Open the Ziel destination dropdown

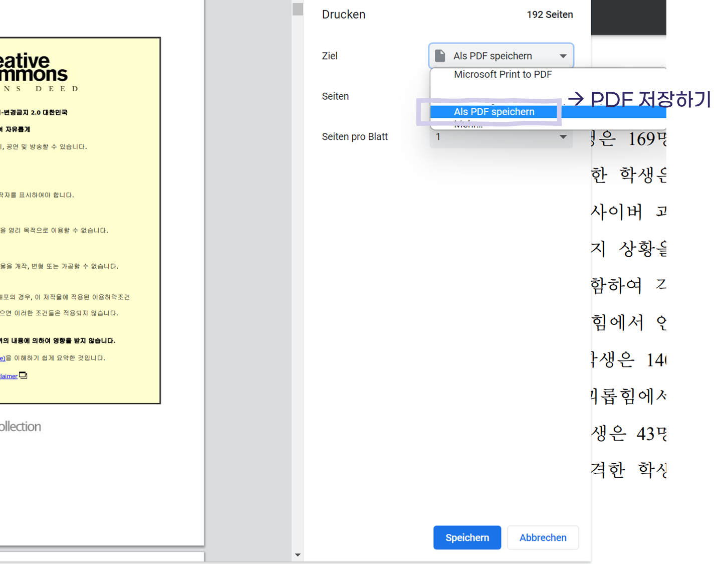pos(501,56)
